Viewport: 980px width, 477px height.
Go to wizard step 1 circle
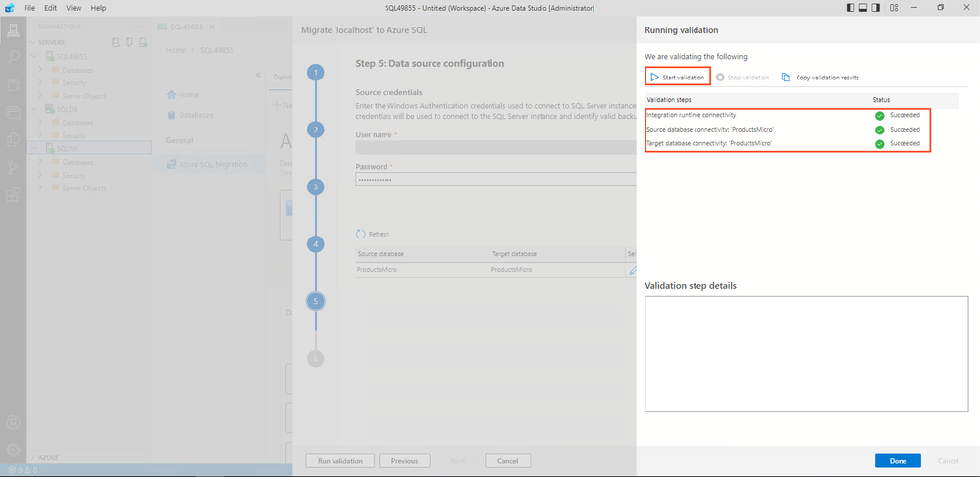316,73
